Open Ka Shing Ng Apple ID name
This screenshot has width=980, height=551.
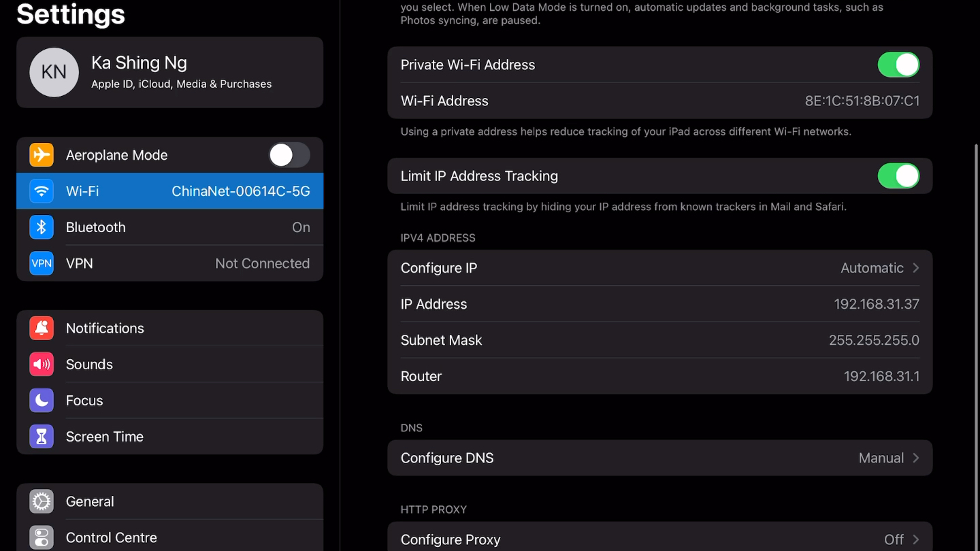(x=139, y=63)
